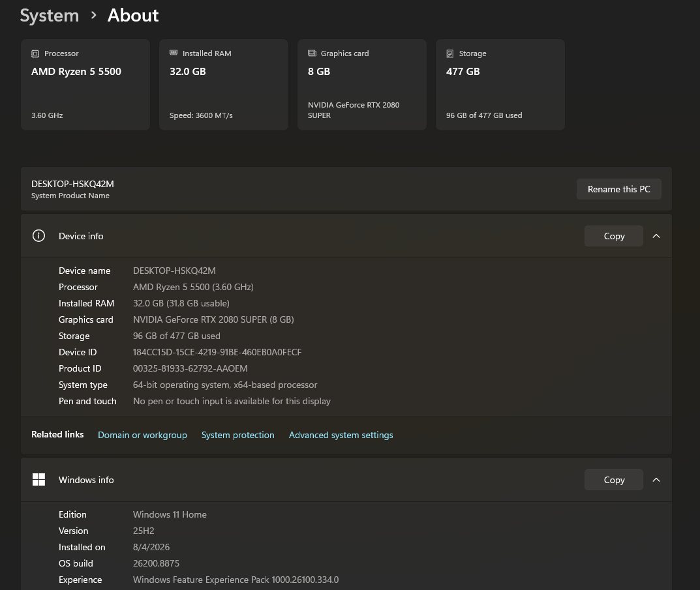Click the '64-bit operating system, x64-based processor' text
The width and height of the screenshot is (700, 590).
point(225,385)
